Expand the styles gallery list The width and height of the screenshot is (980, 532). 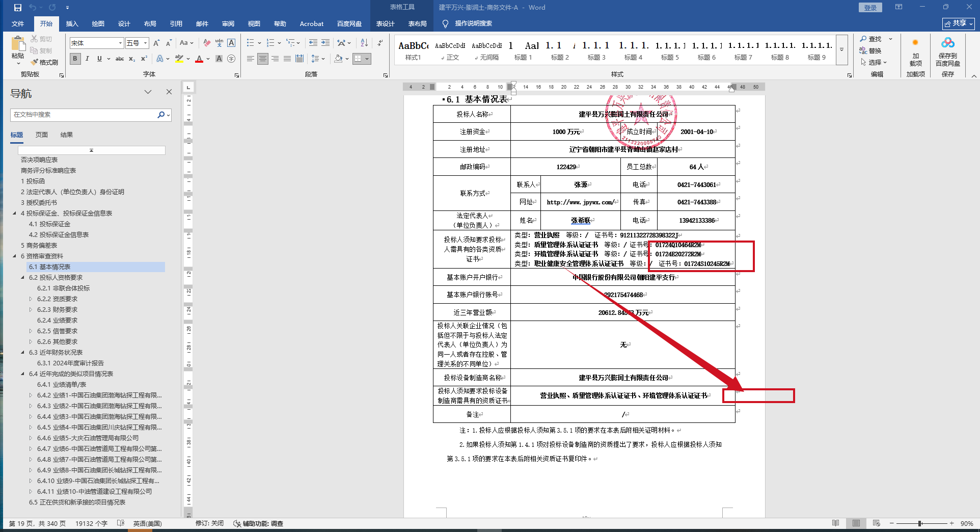click(842, 50)
